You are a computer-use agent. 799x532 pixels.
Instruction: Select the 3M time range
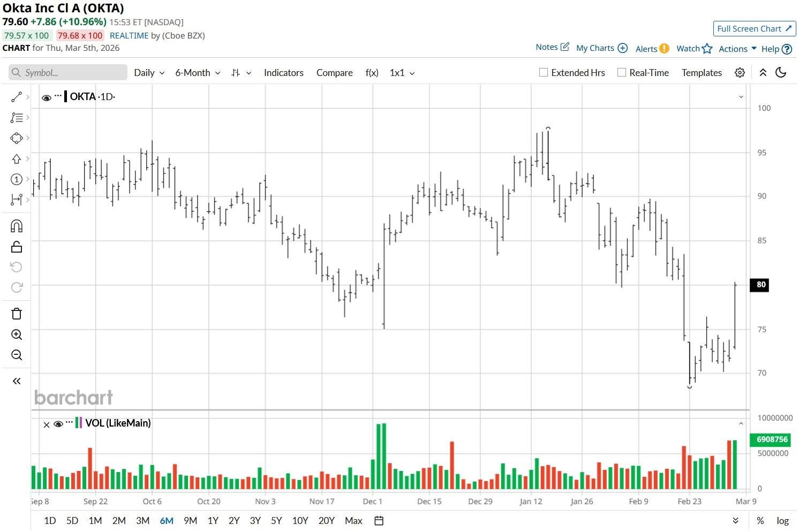142,521
